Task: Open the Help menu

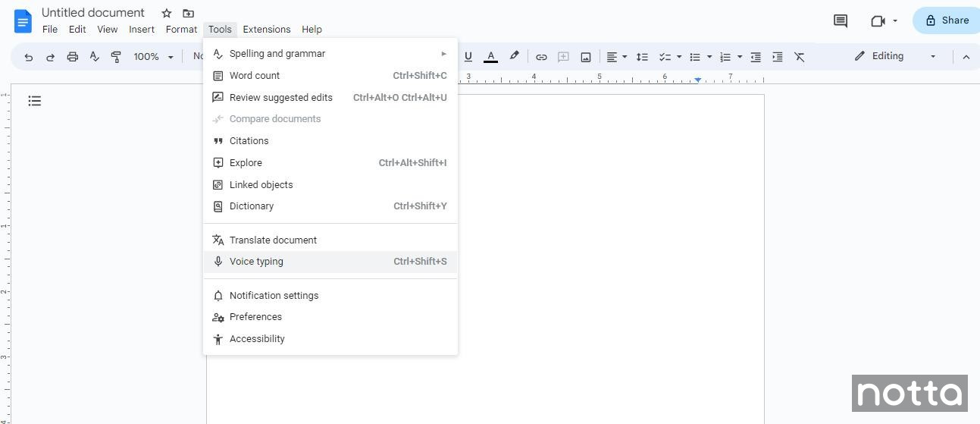Action: click(x=312, y=30)
